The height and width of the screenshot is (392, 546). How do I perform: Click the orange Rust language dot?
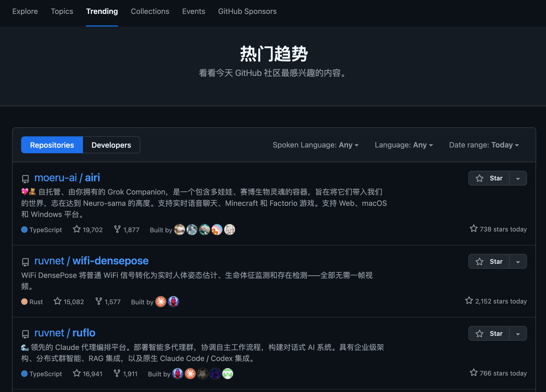24,301
